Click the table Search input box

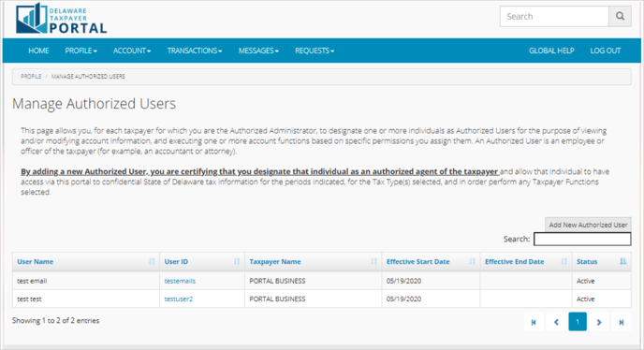click(x=582, y=239)
